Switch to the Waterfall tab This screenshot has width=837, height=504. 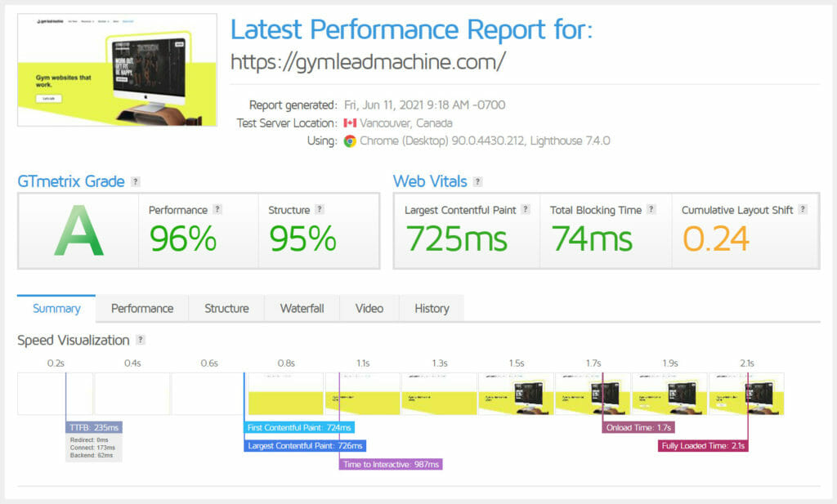tap(302, 309)
